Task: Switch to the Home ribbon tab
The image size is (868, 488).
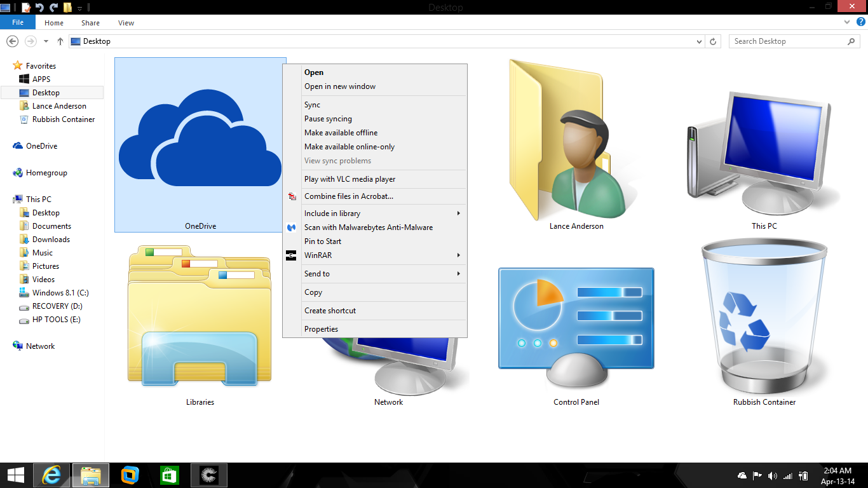Action: (54, 23)
